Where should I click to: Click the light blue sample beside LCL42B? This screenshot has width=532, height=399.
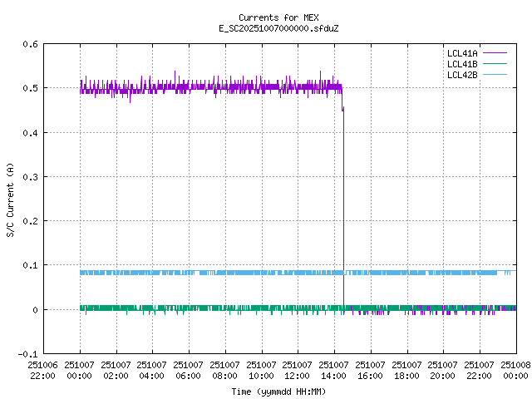click(x=494, y=75)
